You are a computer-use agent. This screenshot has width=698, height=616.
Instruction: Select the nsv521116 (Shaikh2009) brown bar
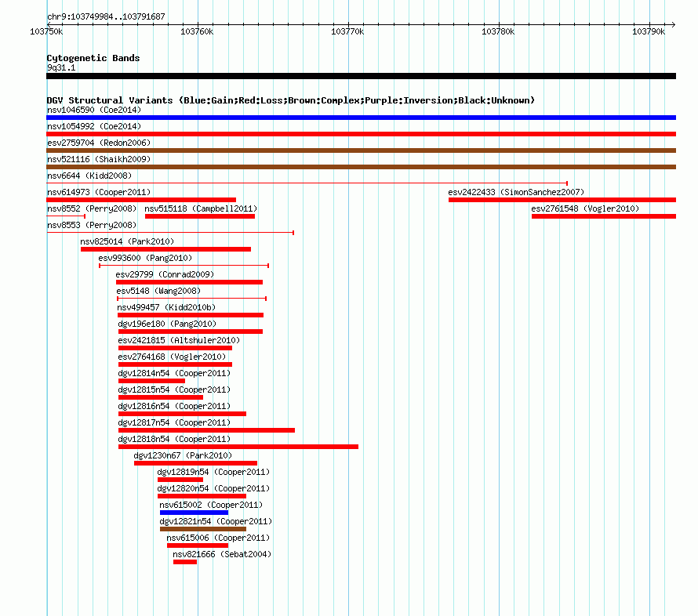(x=361, y=167)
